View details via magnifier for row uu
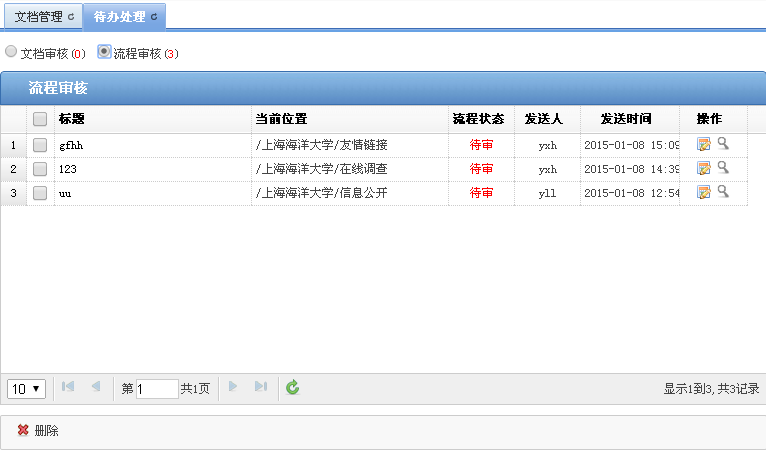Screen dimensions: 766x451 pos(723,192)
